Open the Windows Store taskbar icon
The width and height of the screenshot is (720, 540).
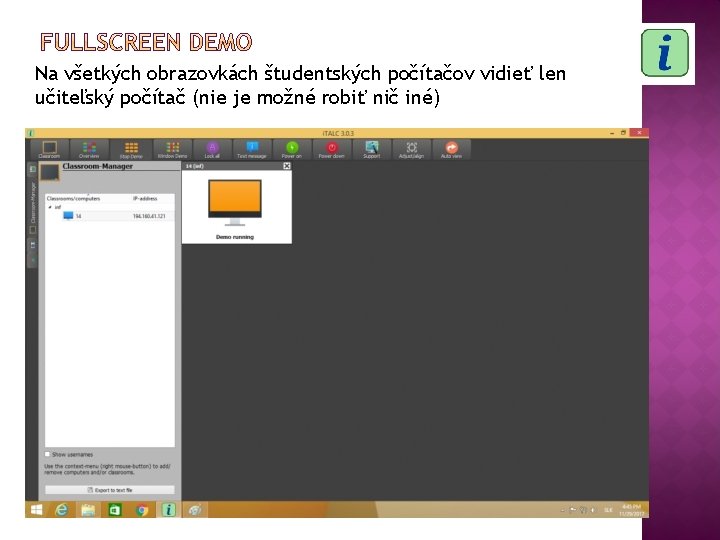click(x=115, y=510)
